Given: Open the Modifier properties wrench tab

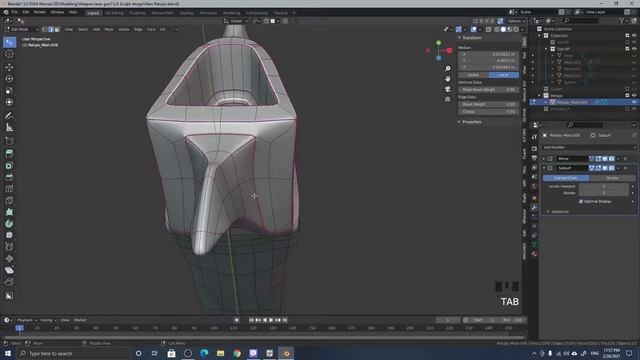Looking at the screenshot, I should (x=534, y=207).
